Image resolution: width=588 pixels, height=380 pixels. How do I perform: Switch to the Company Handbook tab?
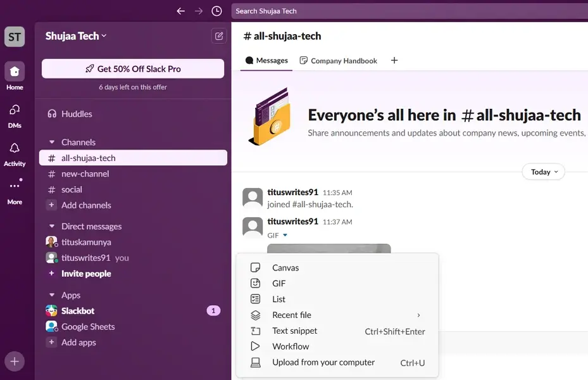click(x=338, y=60)
